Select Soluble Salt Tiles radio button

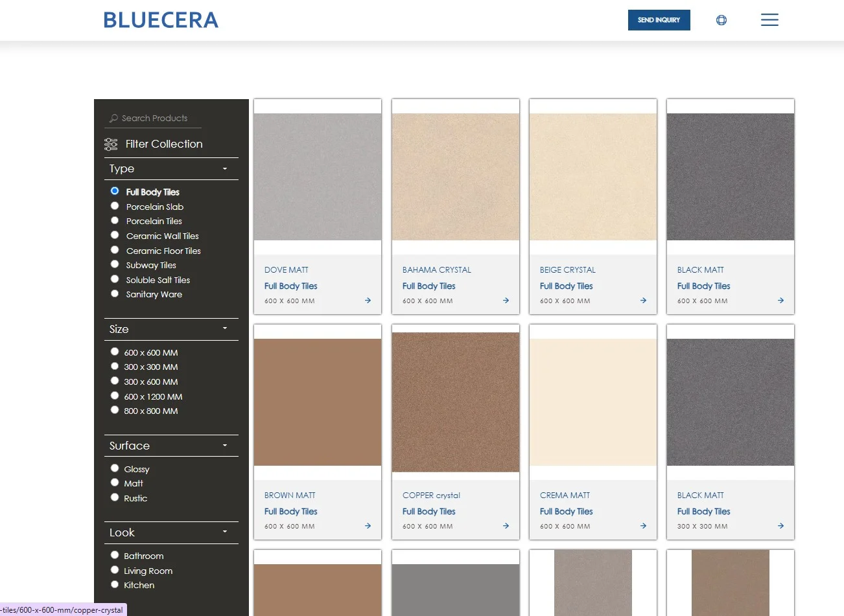(x=115, y=279)
